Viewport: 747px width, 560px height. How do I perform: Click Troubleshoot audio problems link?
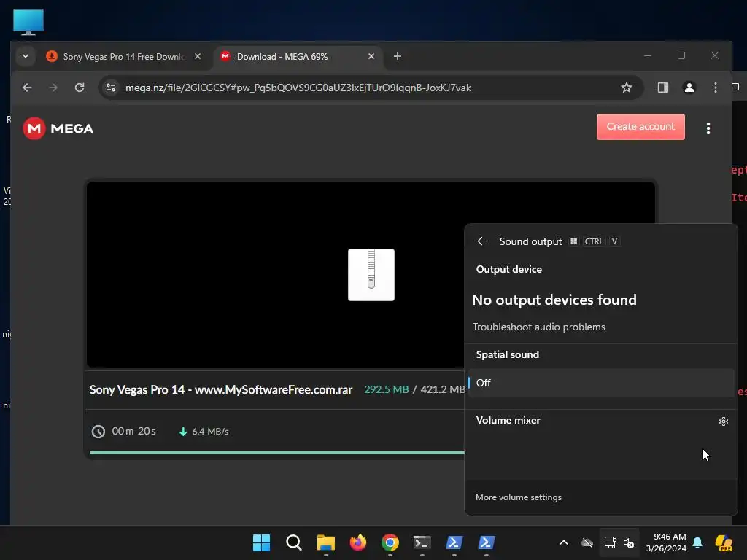pos(539,327)
